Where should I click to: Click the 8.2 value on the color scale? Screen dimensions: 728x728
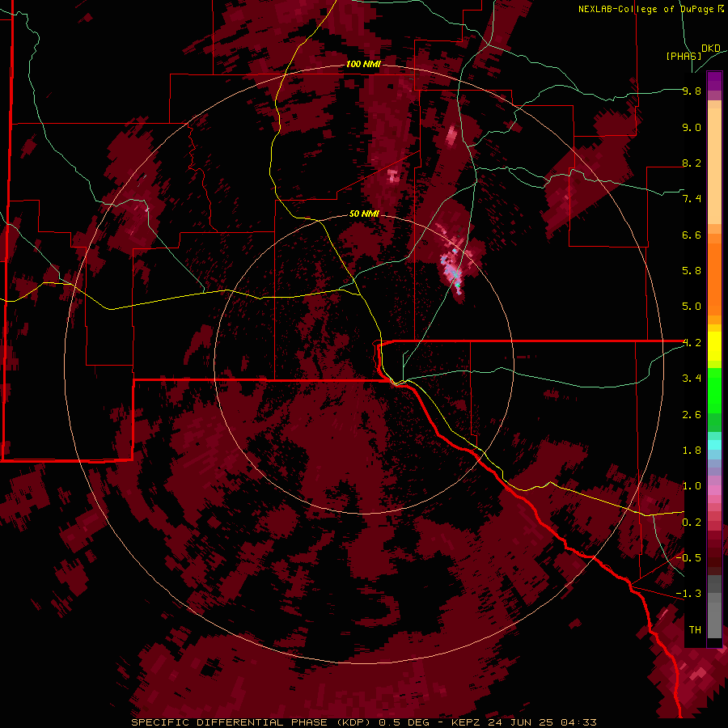click(x=692, y=163)
